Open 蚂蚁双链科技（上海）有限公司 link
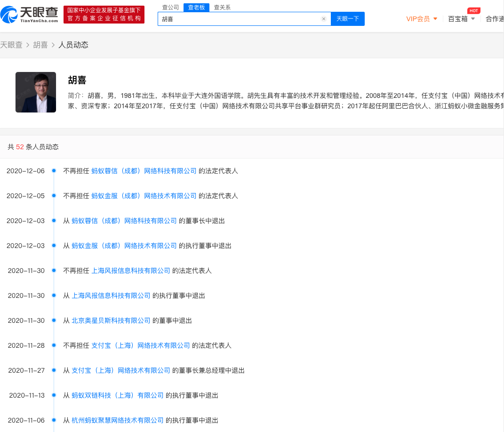Screen dimensions: 504x432 (117, 395)
